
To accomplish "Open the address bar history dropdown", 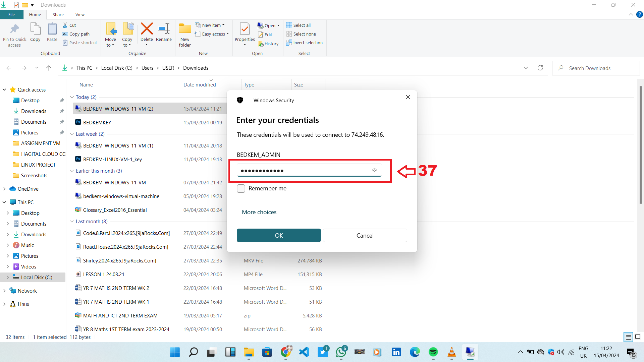I will pos(526,68).
